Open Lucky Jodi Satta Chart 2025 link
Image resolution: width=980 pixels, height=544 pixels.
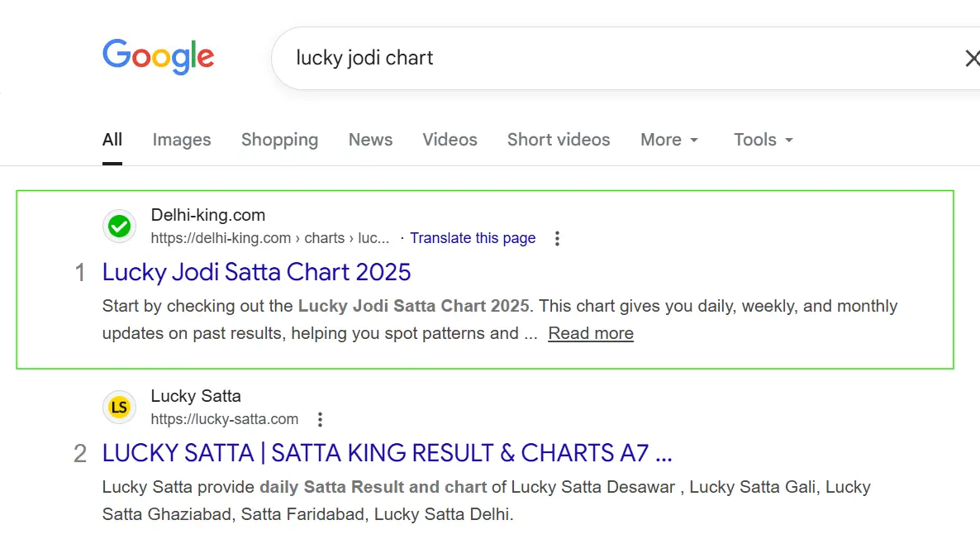coord(256,272)
